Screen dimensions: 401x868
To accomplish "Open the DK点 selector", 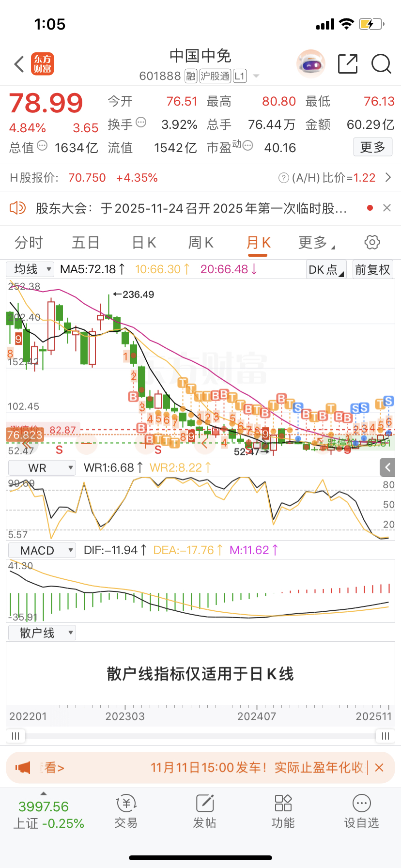I will 326,269.
